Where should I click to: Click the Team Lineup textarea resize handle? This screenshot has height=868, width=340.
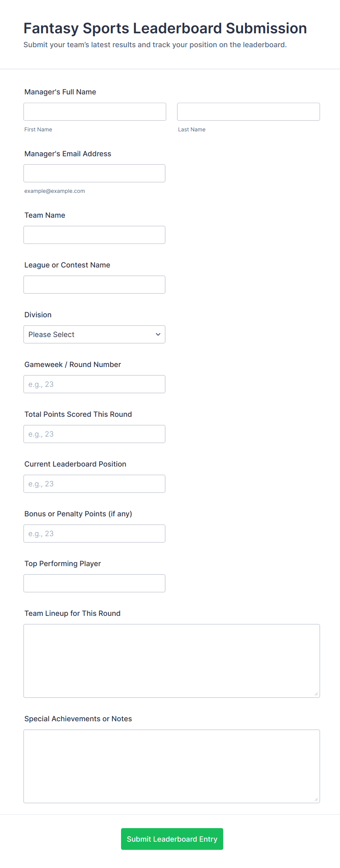[316, 694]
